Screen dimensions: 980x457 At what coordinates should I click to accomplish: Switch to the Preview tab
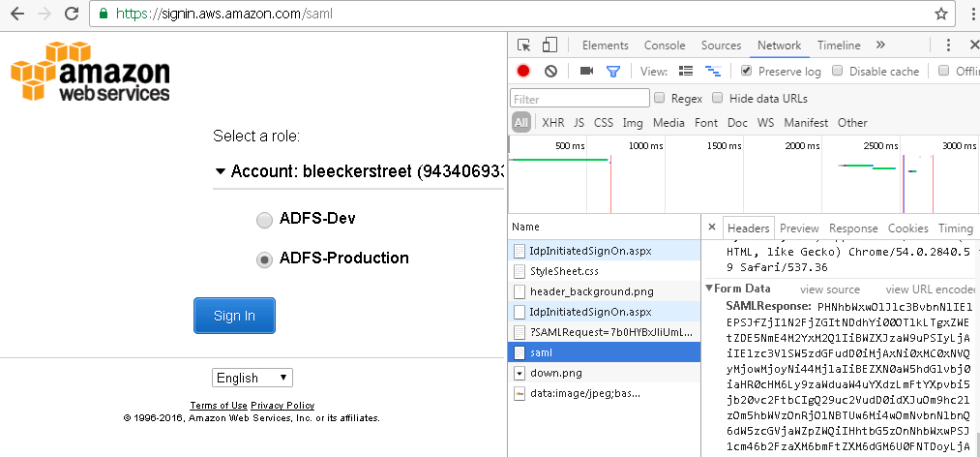point(799,228)
